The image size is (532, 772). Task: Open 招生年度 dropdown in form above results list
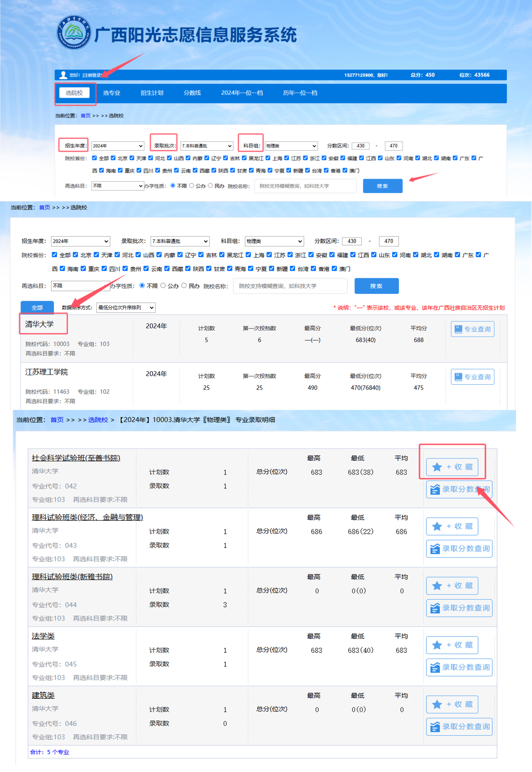[x=80, y=241]
